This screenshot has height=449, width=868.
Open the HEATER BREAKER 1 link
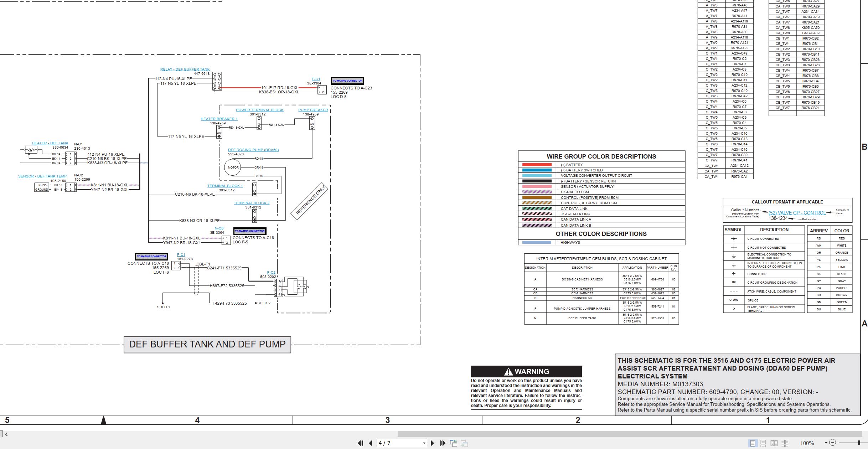coord(219,119)
